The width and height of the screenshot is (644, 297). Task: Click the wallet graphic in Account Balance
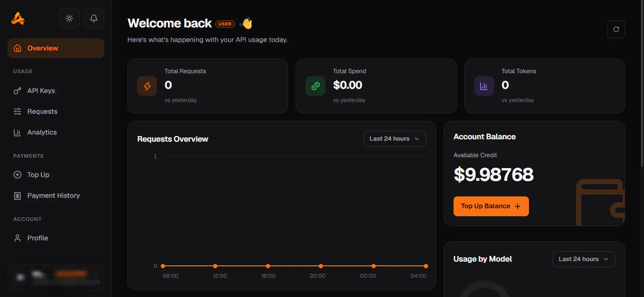pyautogui.click(x=601, y=202)
